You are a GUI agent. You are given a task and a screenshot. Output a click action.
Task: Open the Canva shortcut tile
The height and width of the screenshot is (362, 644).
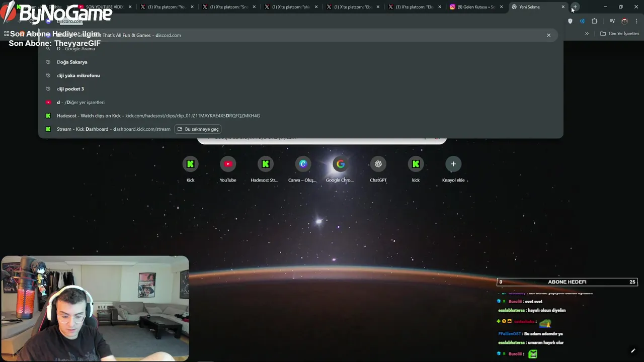coord(303,169)
